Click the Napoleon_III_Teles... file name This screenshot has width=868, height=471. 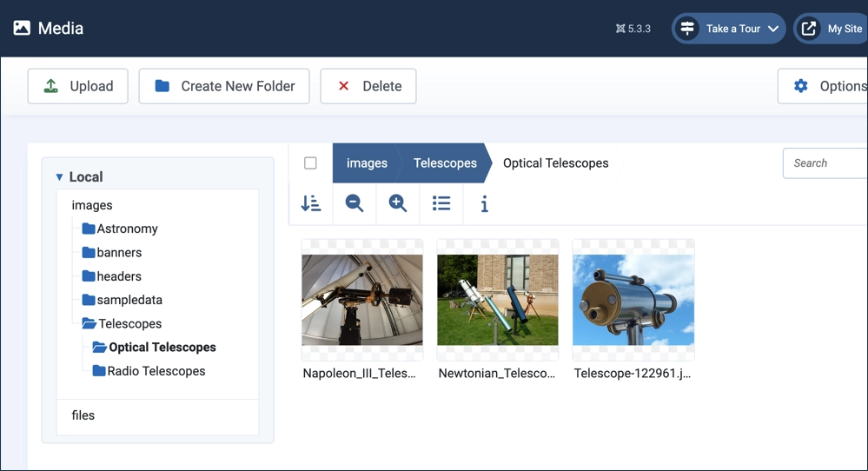(x=359, y=374)
